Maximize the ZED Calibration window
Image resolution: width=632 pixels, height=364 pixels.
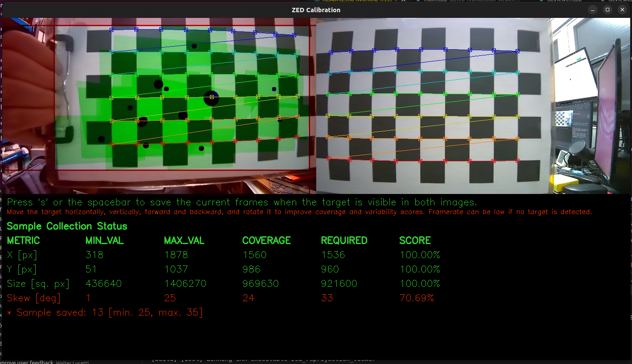pos(607,10)
